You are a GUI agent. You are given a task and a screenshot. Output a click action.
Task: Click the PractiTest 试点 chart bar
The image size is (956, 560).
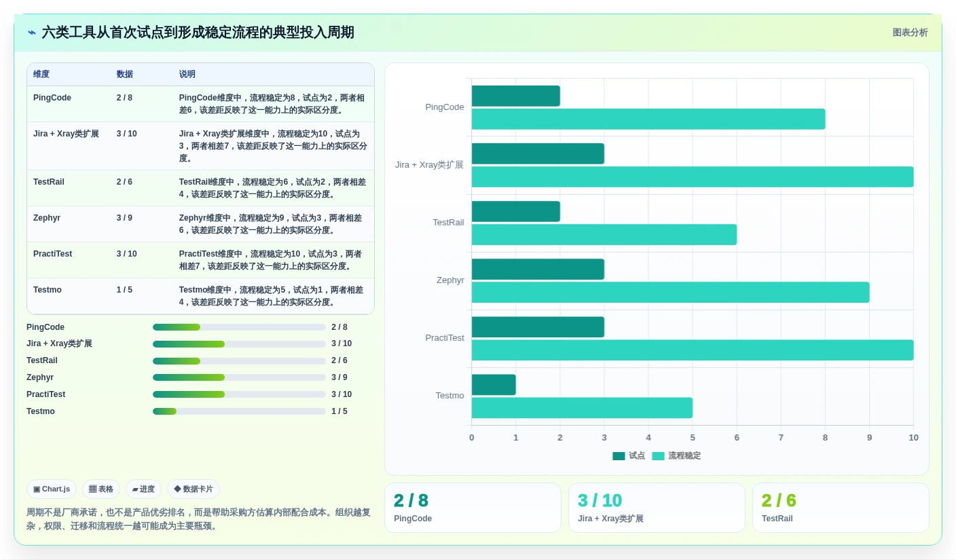538,326
